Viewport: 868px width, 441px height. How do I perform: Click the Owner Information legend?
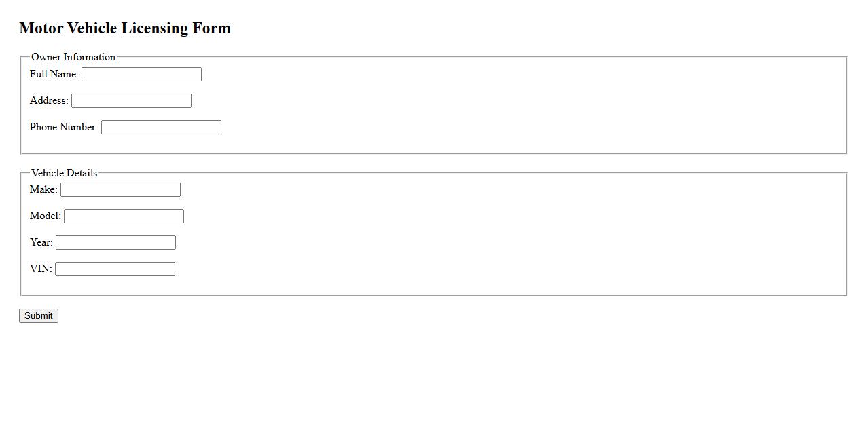click(x=73, y=57)
